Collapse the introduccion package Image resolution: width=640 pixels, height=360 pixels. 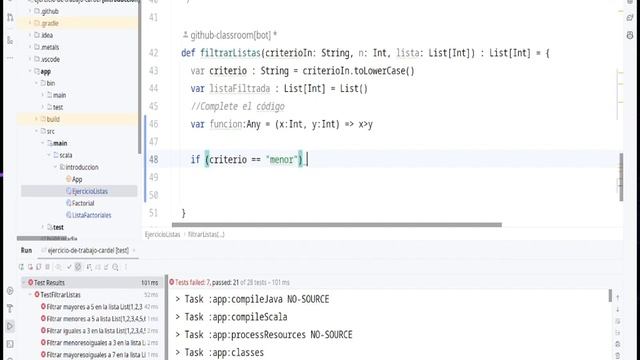[55, 167]
